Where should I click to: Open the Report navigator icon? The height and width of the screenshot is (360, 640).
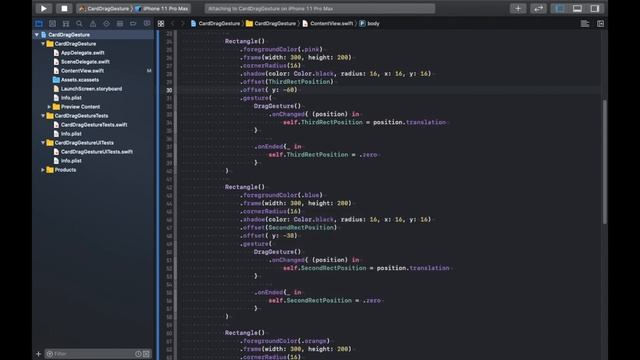147,24
